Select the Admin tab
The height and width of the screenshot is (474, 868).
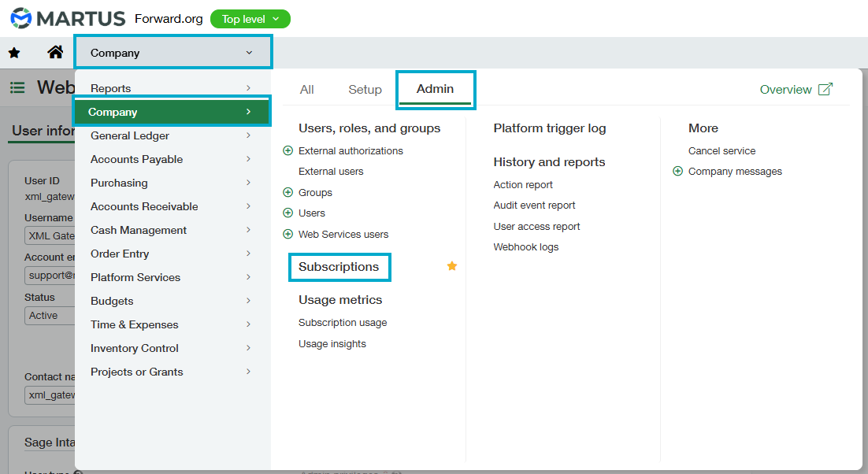pos(435,89)
